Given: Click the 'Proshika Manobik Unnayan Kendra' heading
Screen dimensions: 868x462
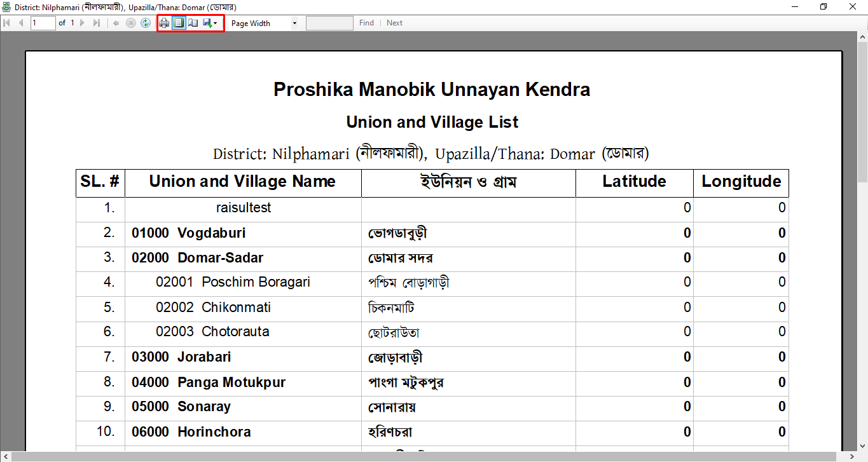Looking at the screenshot, I should coord(432,90).
